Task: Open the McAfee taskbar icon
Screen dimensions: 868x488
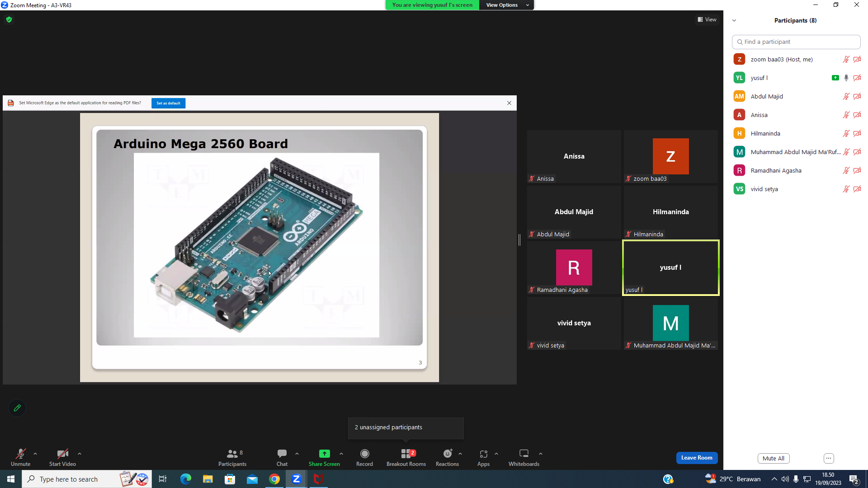Action: (x=319, y=479)
